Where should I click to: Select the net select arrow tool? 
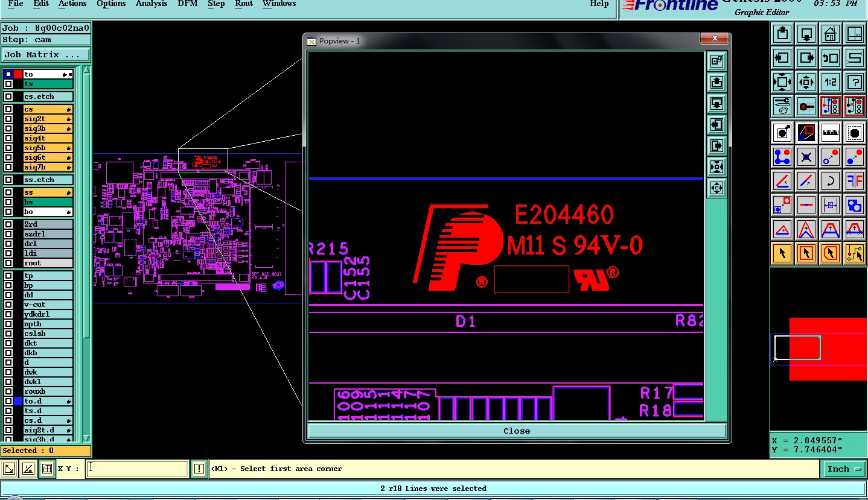(x=854, y=253)
